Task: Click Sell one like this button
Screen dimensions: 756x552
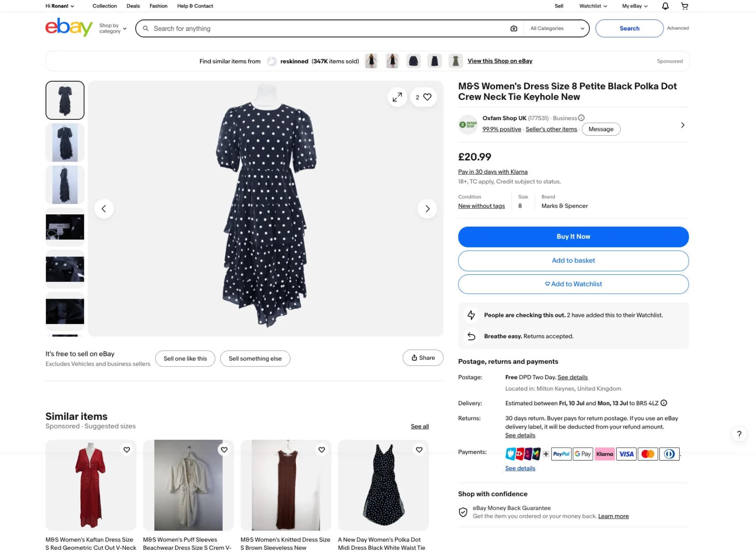Action: point(185,358)
